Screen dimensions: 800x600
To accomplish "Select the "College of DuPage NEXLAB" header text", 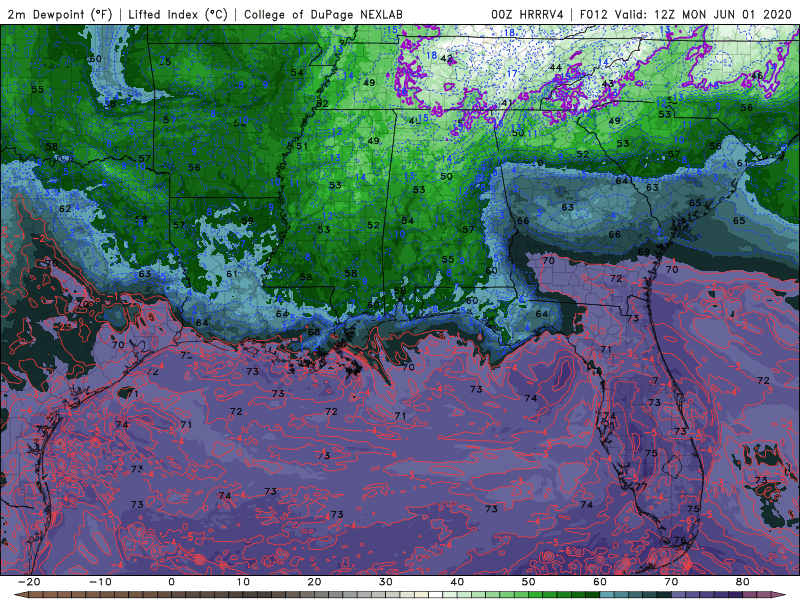I will click(x=323, y=14).
